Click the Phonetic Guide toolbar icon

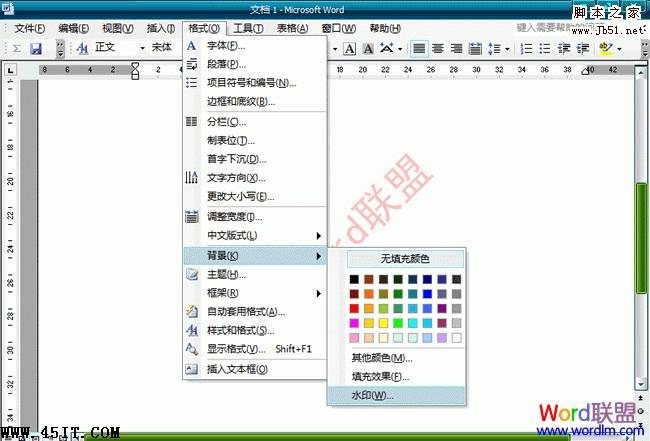point(386,48)
